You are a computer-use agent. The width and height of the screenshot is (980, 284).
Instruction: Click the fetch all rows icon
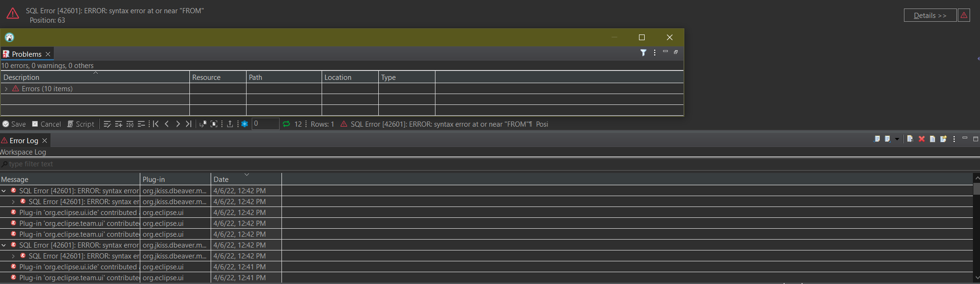coord(214,124)
